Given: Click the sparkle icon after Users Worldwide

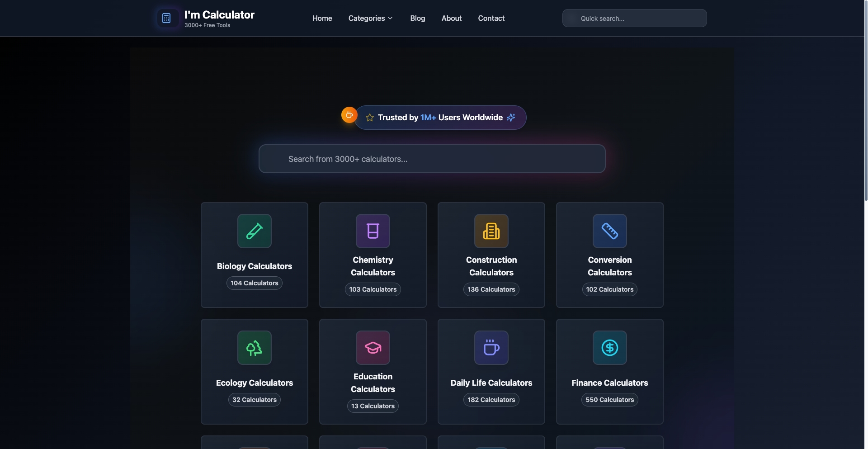Looking at the screenshot, I should coord(511,118).
